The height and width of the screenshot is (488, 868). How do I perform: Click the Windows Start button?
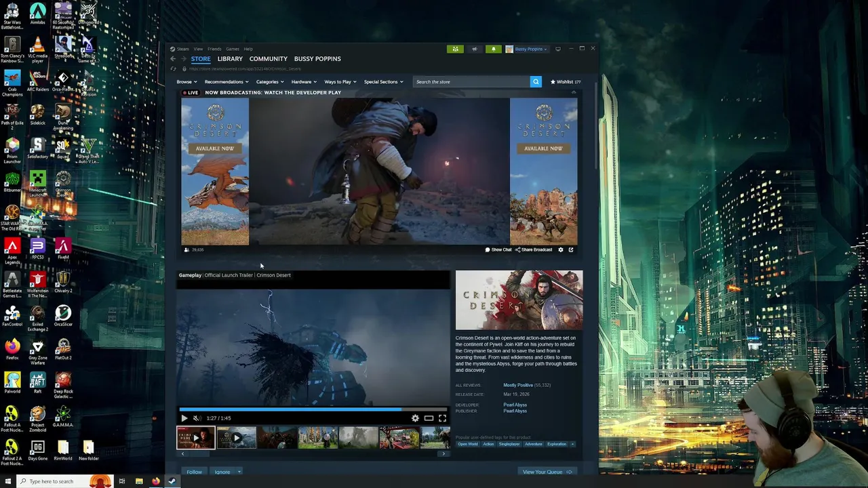pos(8,481)
